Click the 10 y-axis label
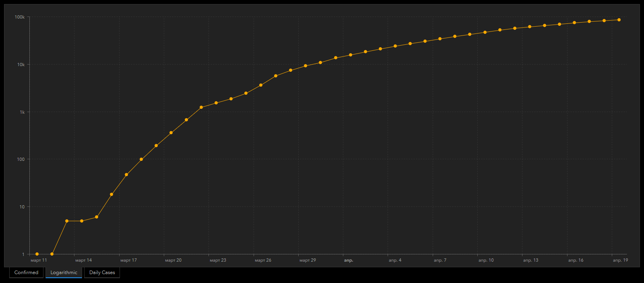644x283 pixels. 22,207
